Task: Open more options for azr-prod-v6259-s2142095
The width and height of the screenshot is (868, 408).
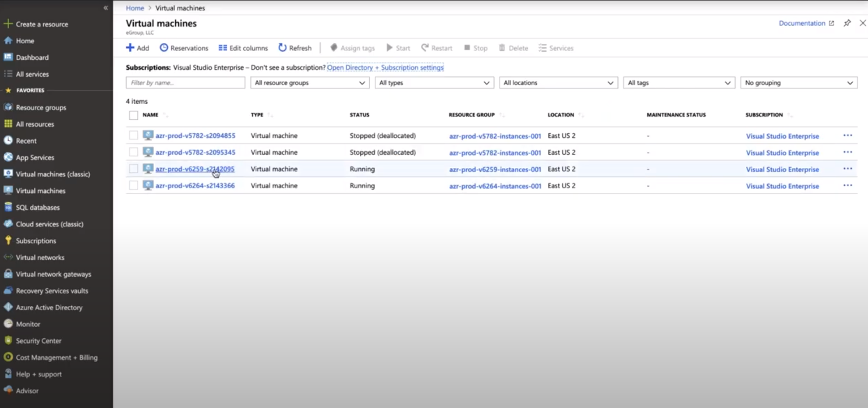Action: coord(848,169)
